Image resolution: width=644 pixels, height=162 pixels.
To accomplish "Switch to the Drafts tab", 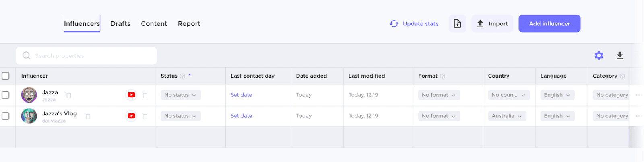I will pyautogui.click(x=120, y=24).
